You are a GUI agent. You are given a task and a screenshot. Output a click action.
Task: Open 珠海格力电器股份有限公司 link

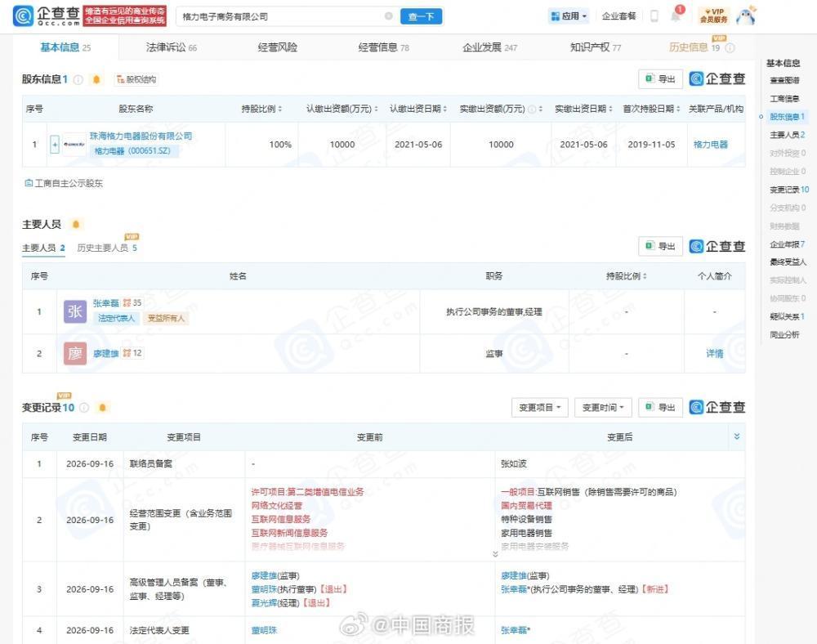[x=141, y=136]
